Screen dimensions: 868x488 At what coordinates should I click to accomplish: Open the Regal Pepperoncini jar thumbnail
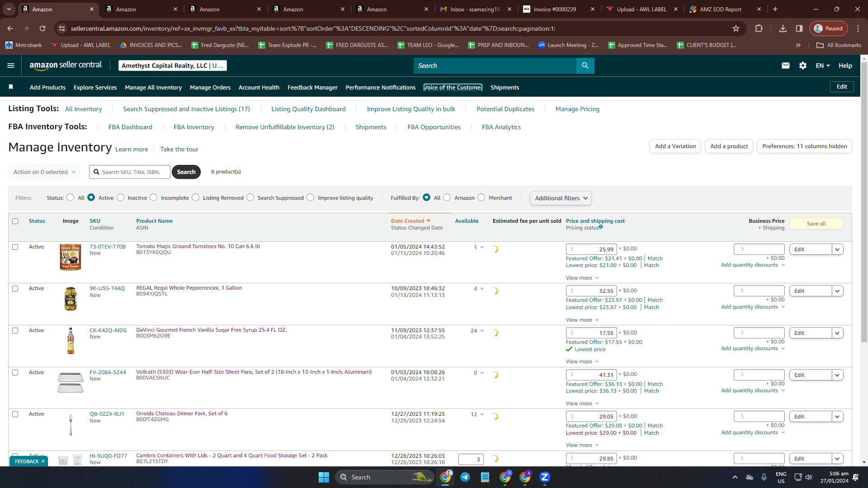tap(71, 299)
